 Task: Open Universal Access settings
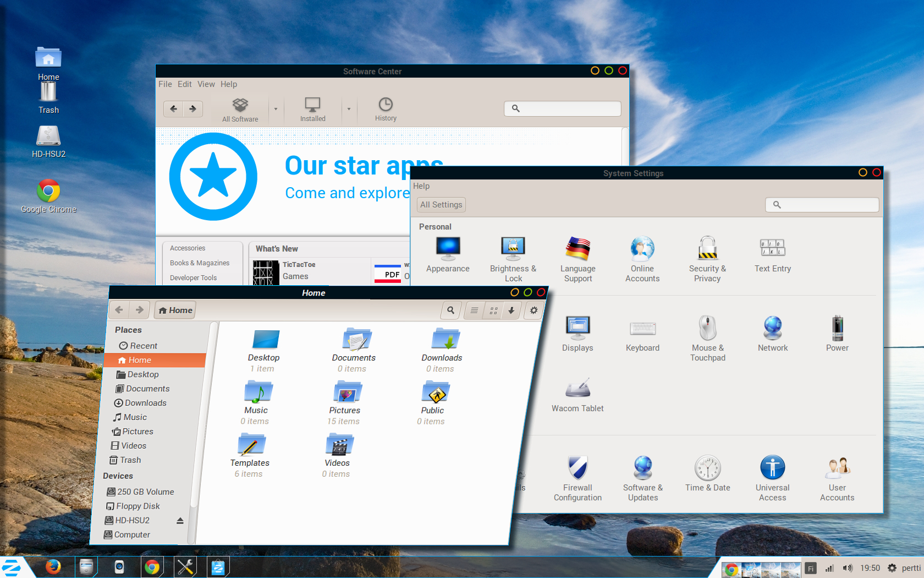click(x=772, y=477)
